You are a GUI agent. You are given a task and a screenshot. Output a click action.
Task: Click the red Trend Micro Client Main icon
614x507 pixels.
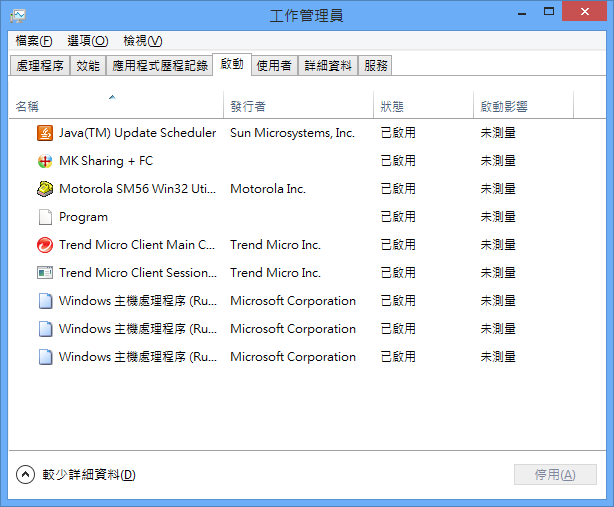click(x=45, y=245)
